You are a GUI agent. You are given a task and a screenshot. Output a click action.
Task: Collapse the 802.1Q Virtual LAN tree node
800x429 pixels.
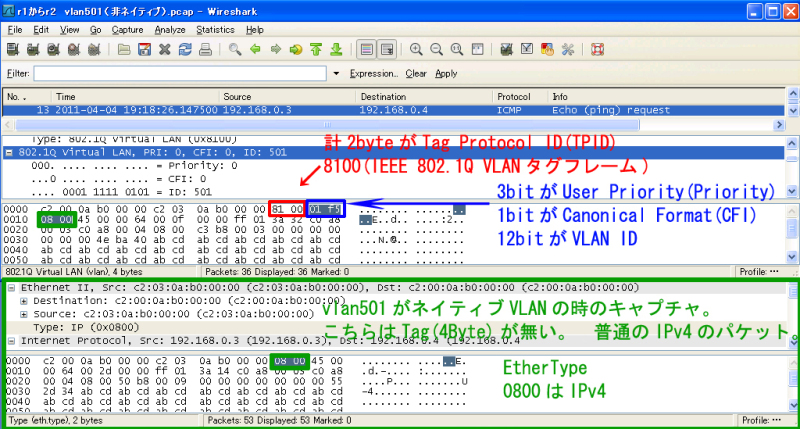point(10,153)
